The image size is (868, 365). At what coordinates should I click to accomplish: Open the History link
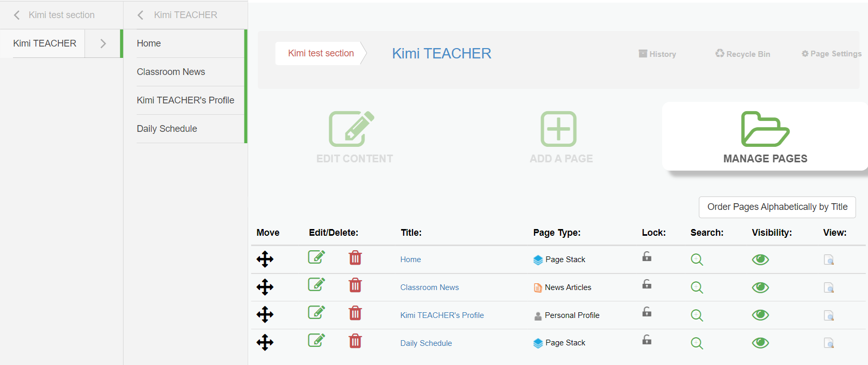658,54
